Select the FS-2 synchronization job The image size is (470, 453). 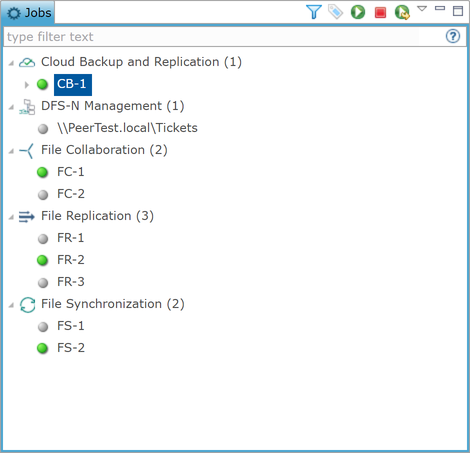(71, 348)
